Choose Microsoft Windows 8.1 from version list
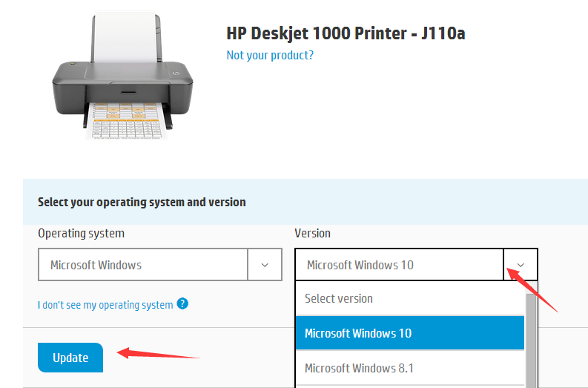The width and height of the screenshot is (588, 388). (410, 368)
